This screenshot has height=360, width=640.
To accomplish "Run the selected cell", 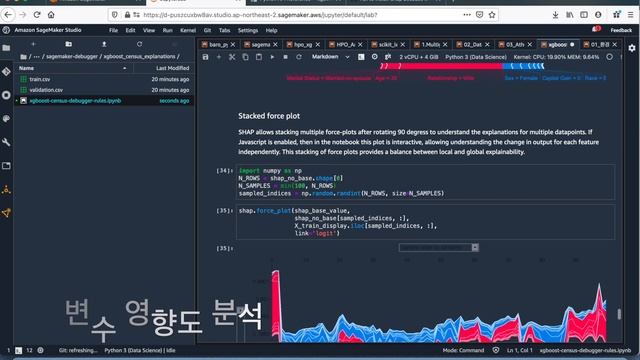I will coord(272,57).
